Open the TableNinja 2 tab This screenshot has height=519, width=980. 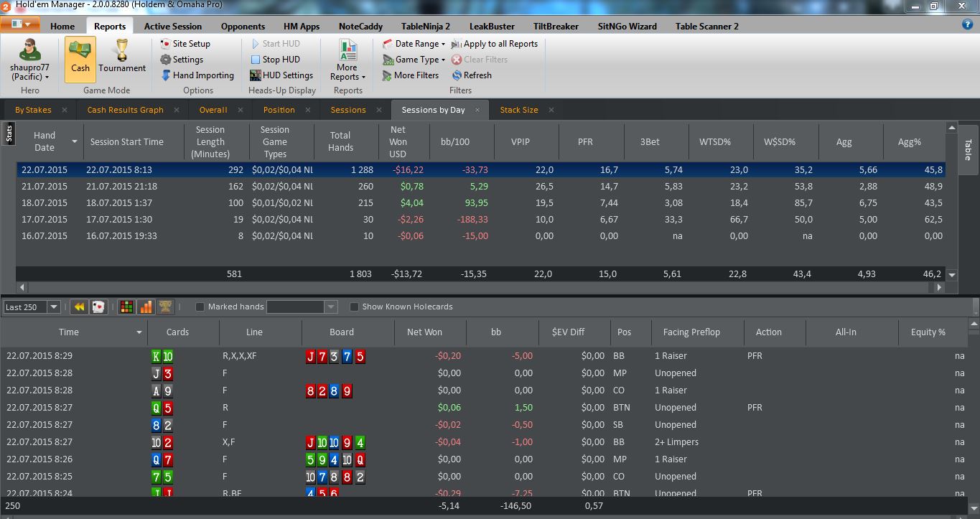pos(426,27)
